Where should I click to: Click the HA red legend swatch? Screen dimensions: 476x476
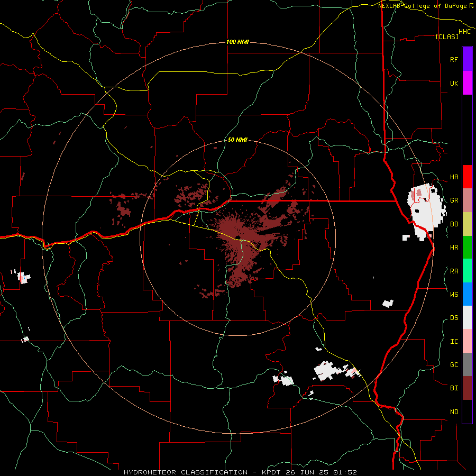click(467, 177)
